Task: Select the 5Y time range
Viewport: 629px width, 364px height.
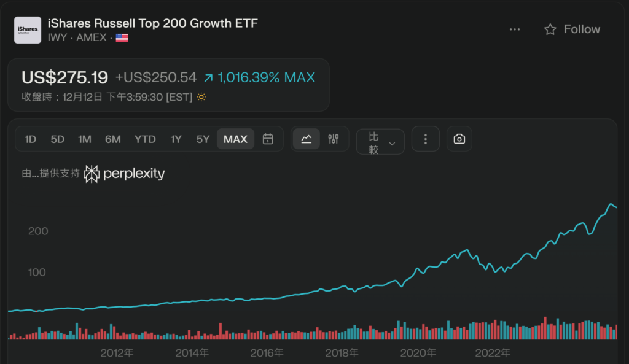Action: click(x=203, y=139)
